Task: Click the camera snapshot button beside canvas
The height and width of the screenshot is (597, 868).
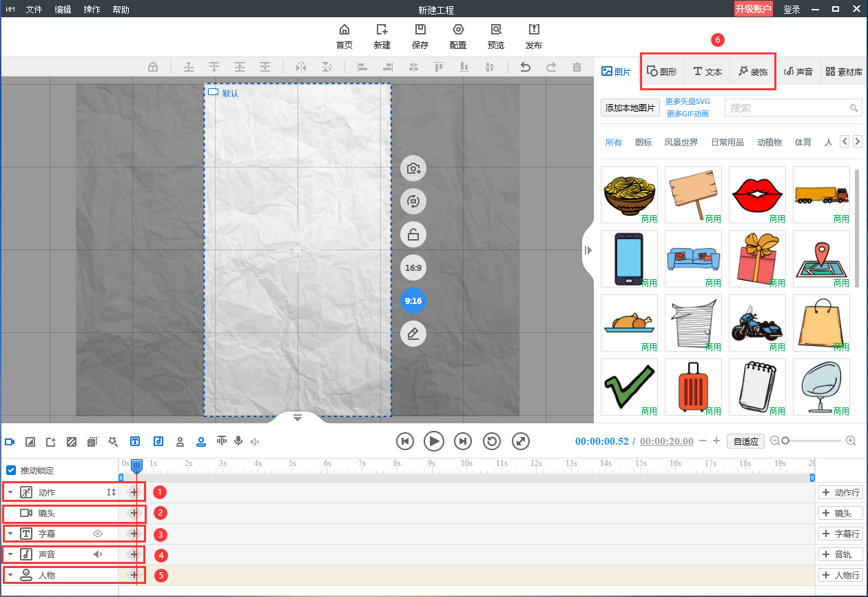Action: 413,168
